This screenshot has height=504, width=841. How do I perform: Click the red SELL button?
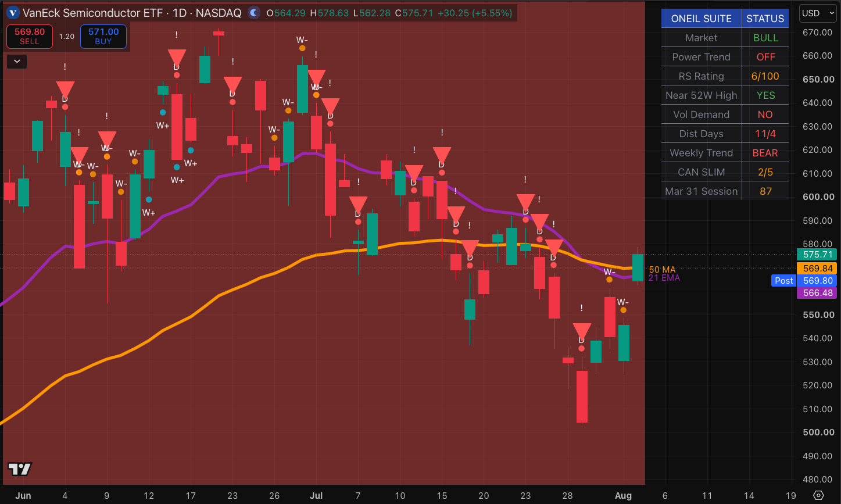click(x=30, y=37)
